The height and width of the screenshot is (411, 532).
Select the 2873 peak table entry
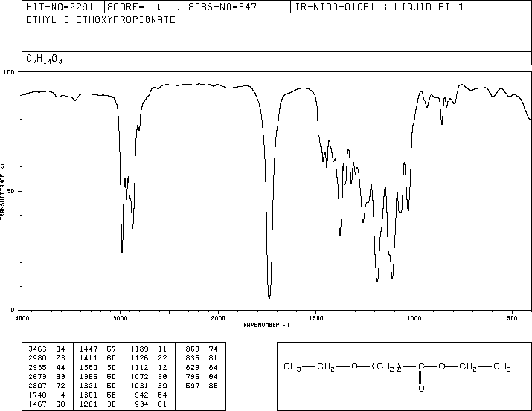47,376
